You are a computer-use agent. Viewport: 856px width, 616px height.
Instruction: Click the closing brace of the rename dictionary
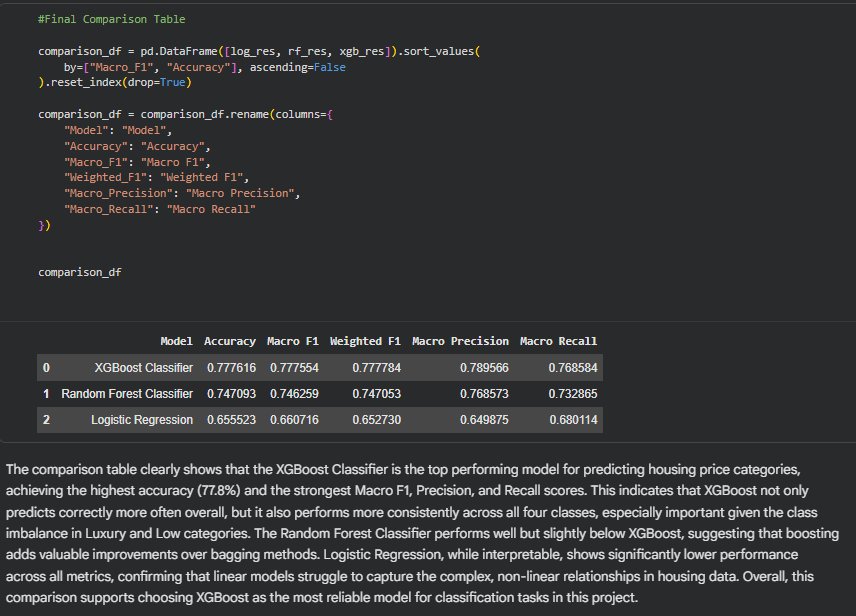point(42,225)
